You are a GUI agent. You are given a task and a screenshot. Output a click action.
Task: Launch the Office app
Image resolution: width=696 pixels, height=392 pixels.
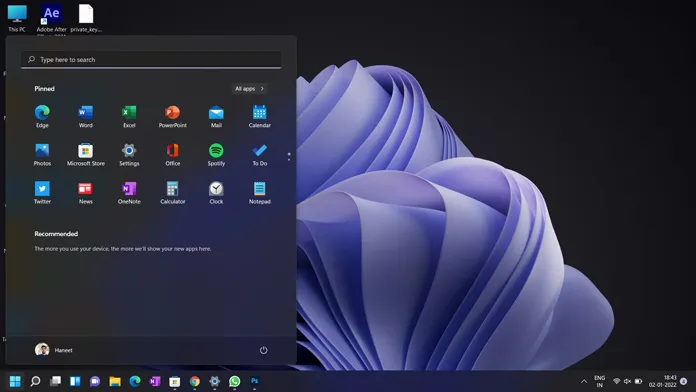click(x=173, y=154)
